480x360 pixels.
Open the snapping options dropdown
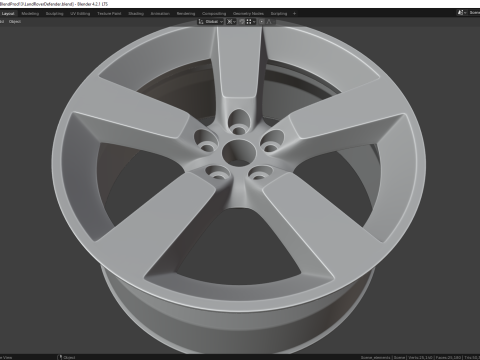coord(251,22)
